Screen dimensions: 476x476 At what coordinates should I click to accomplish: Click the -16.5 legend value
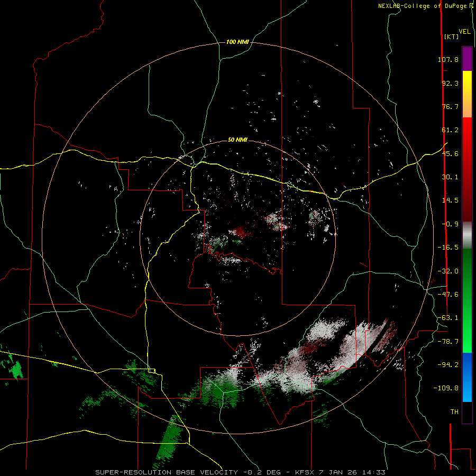click(448, 248)
